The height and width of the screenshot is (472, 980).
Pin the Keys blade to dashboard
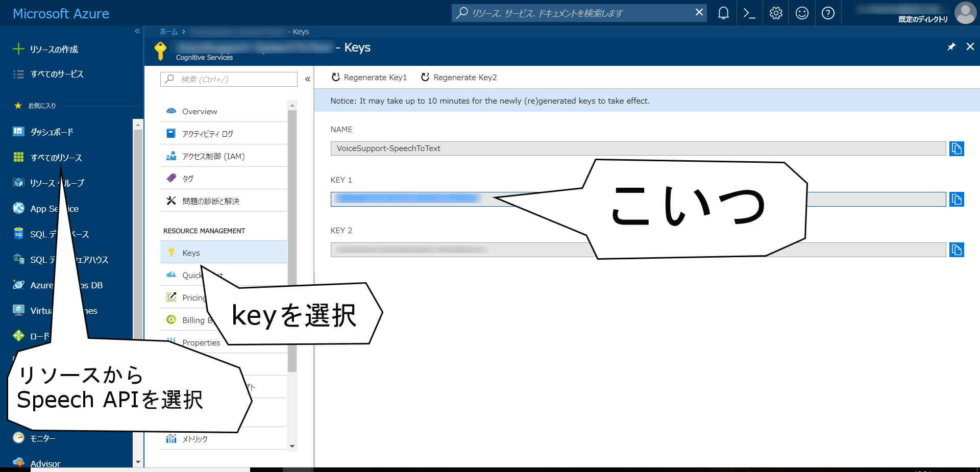pyautogui.click(x=951, y=47)
